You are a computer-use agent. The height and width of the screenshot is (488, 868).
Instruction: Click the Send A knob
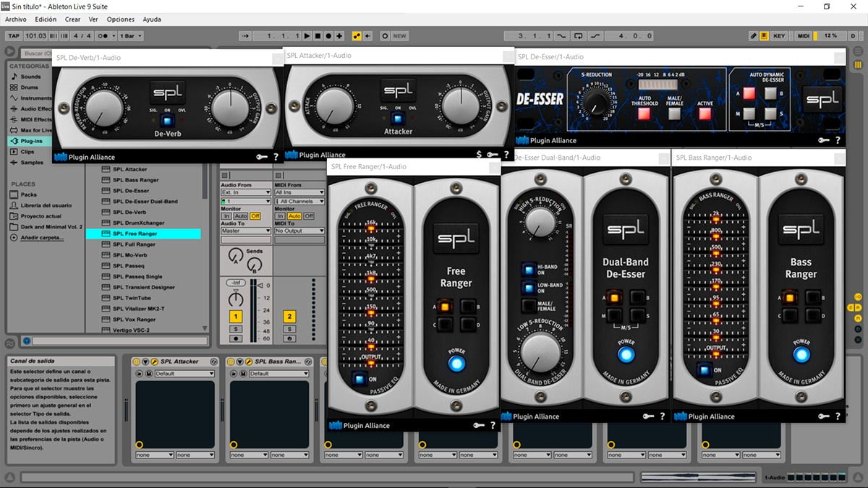click(x=234, y=256)
